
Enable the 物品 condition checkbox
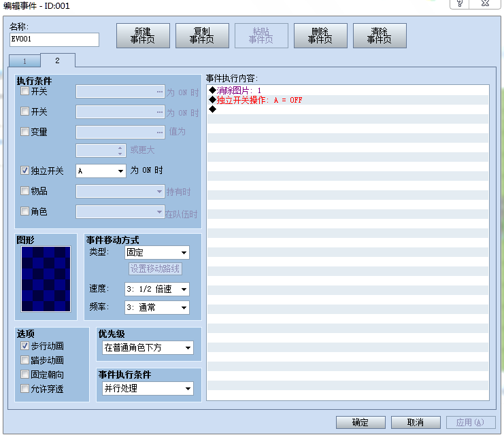(24, 191)
